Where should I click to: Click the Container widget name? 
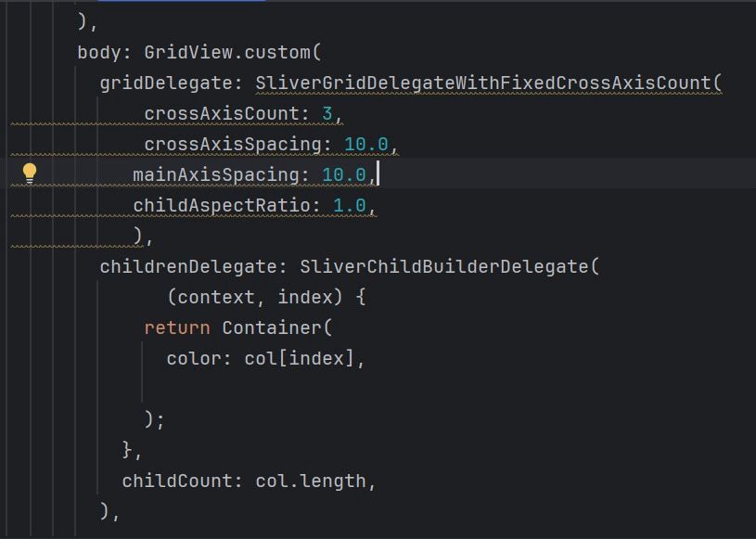click(272, 327)
